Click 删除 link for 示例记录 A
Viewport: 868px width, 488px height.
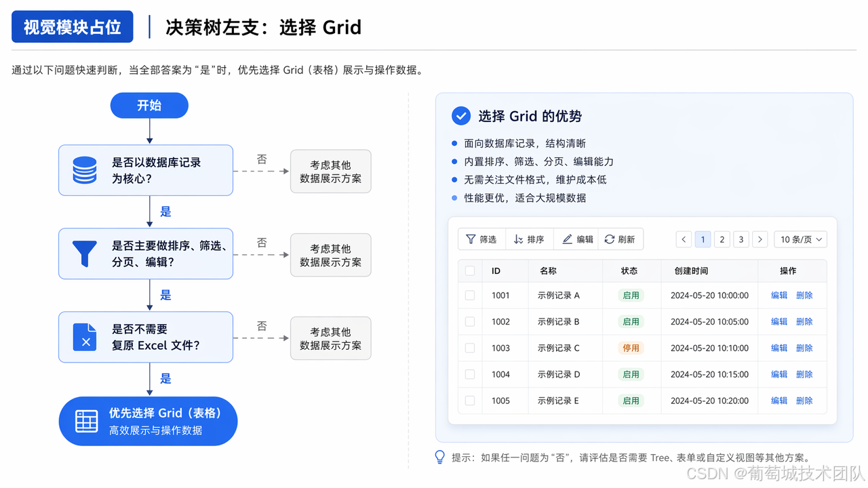pos(804,296)
